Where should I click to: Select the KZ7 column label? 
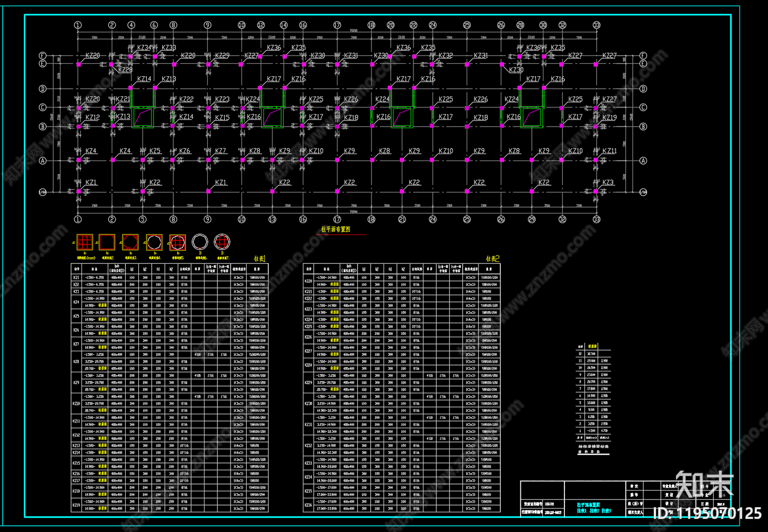coord(221,151)
